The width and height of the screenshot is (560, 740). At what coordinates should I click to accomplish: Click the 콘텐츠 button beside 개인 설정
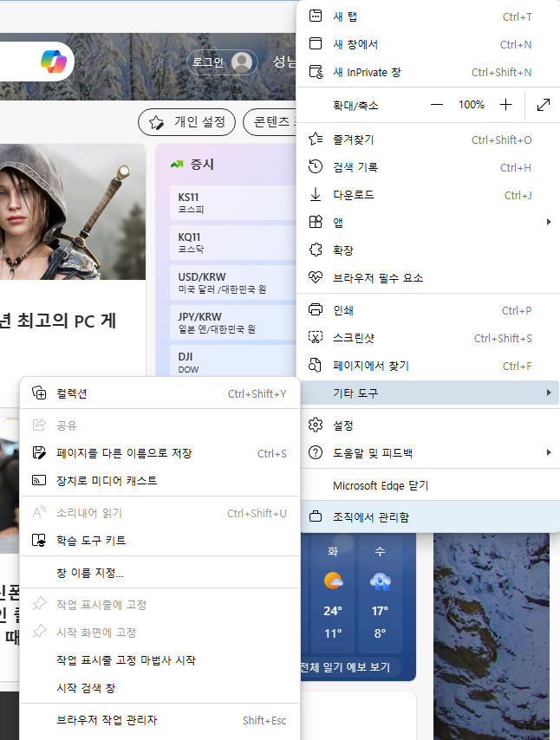(x=270, y=122)
